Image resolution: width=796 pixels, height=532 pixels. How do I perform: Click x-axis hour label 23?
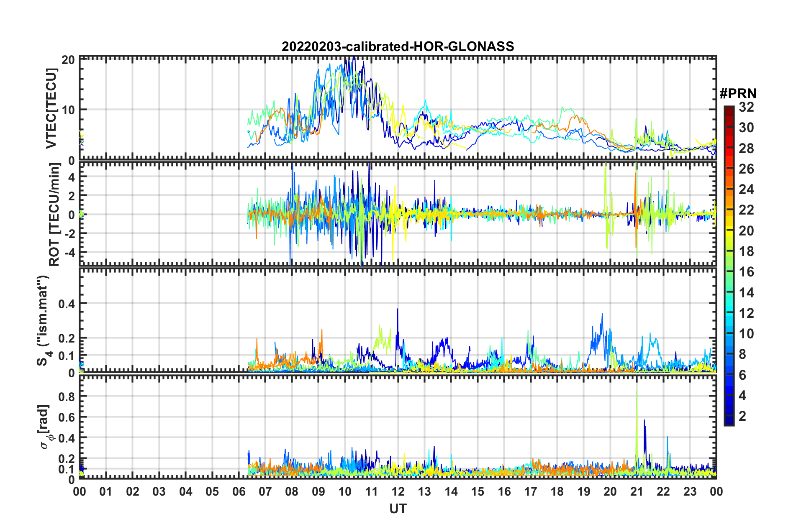(x=690, y=491)
